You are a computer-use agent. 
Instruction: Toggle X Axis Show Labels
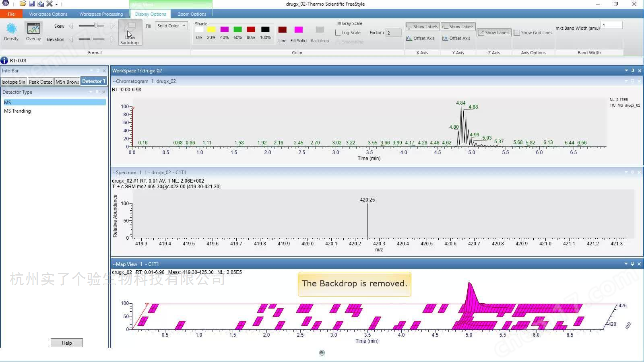point(422,27)
